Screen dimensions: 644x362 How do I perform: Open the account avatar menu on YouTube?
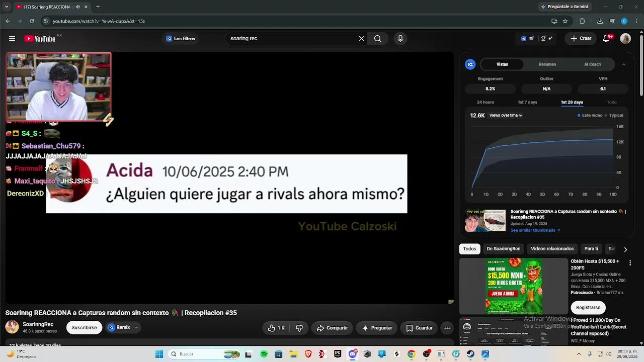coord(625,39)
